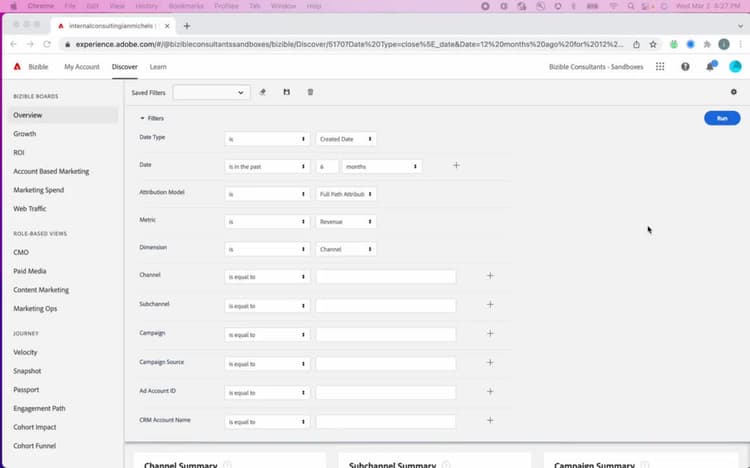The image size is (750, 468).
Task: Open the CMO role-based view
Action: coord(21,252)
